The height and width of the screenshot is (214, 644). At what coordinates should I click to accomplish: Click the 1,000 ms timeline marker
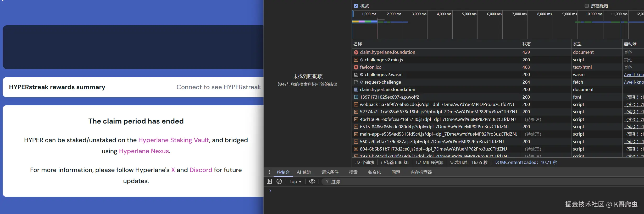pyautogui.click(x=369, y=14)
